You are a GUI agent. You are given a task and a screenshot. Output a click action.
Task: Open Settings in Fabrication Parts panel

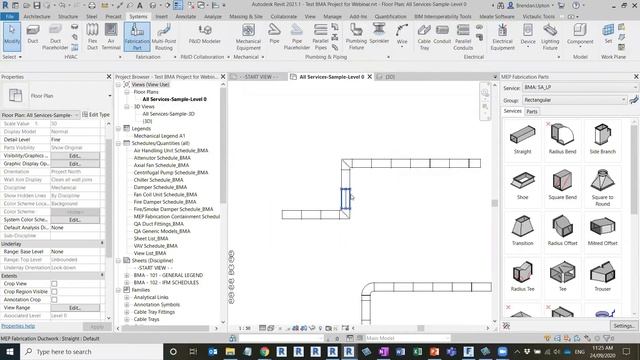pyautogui.click(x=623, y=326)
